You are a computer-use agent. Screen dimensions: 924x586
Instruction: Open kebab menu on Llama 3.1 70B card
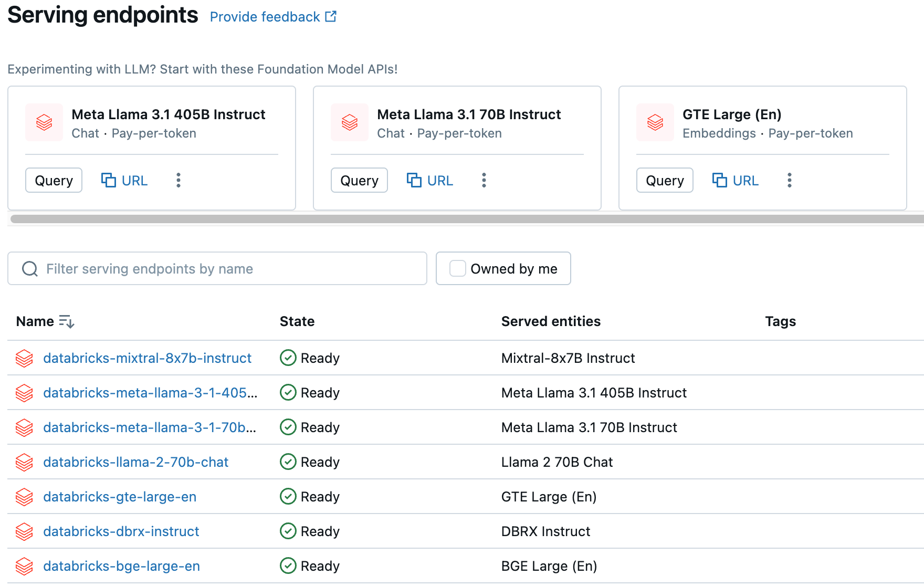[x=484, y=180]
